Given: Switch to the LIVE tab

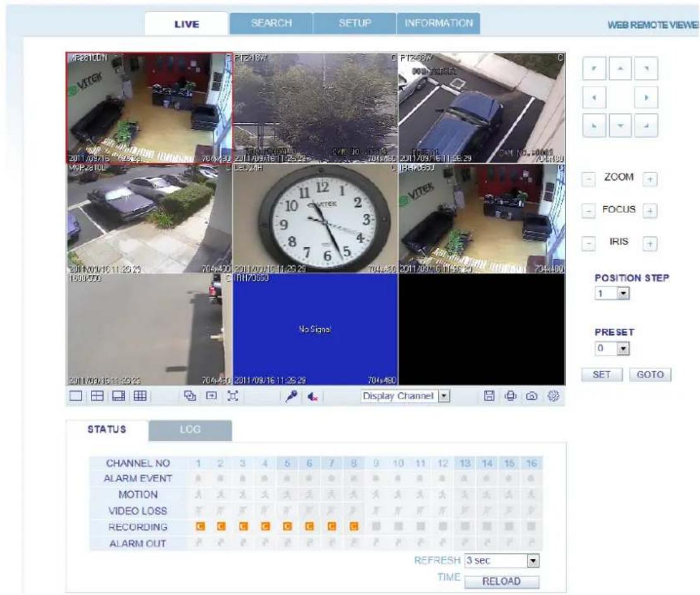Looking at the screenshot, I should [x=187, y=24].
